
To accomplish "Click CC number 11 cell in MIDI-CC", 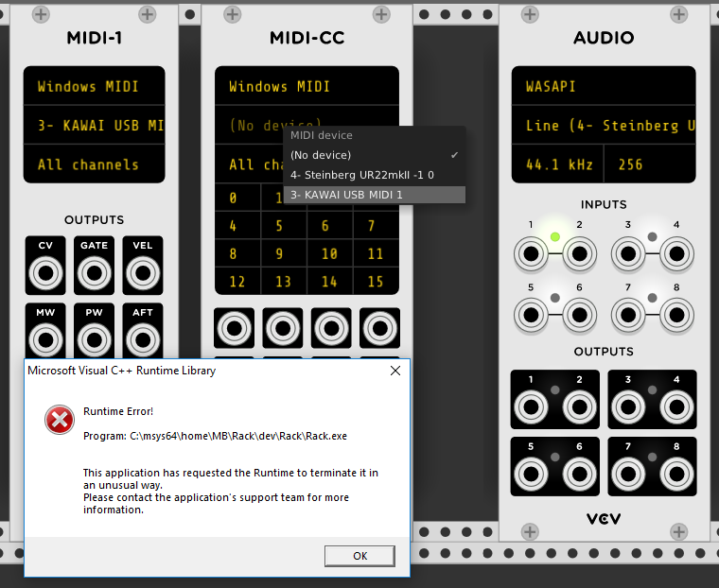I will 376,253.
